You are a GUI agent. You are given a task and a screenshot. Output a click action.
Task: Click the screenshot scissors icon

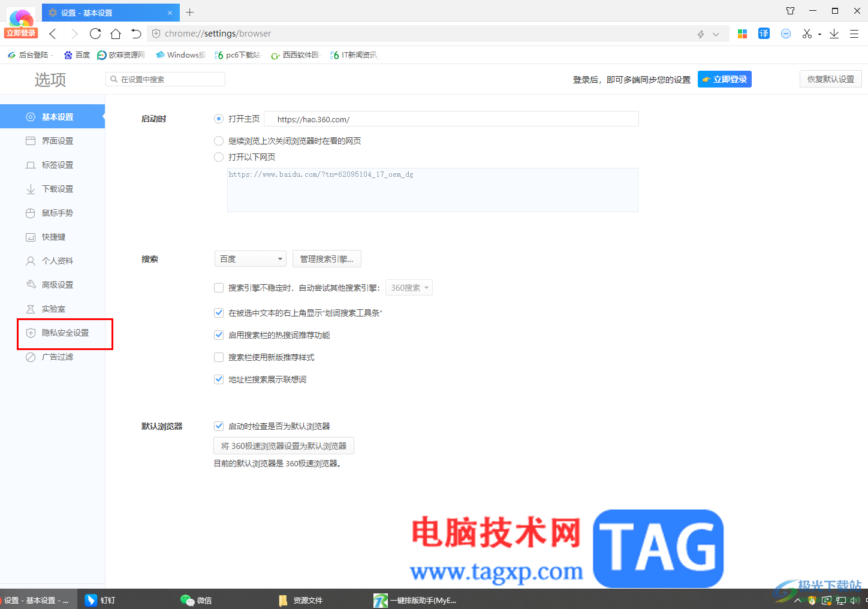(x=807, y=34)
